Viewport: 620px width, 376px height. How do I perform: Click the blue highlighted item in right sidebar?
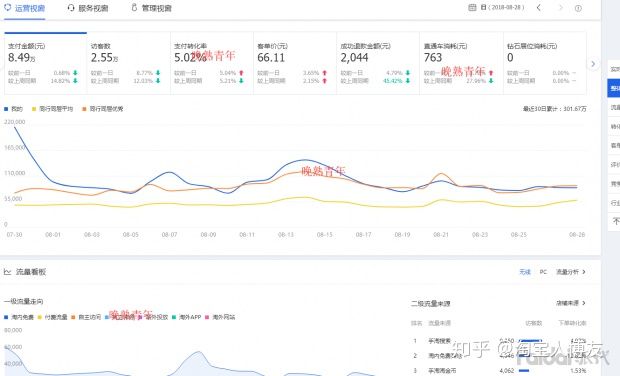tap(614, 88)
